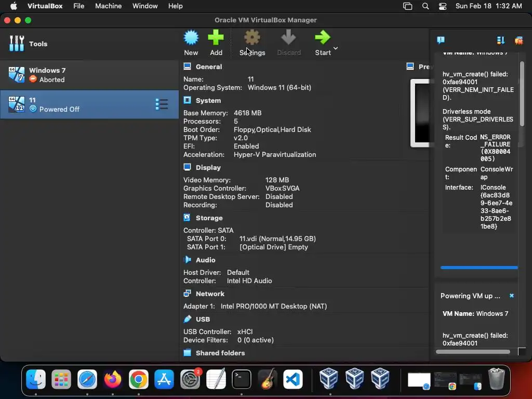Open the Audio section header
532x399 pixels.
point(205,260)
